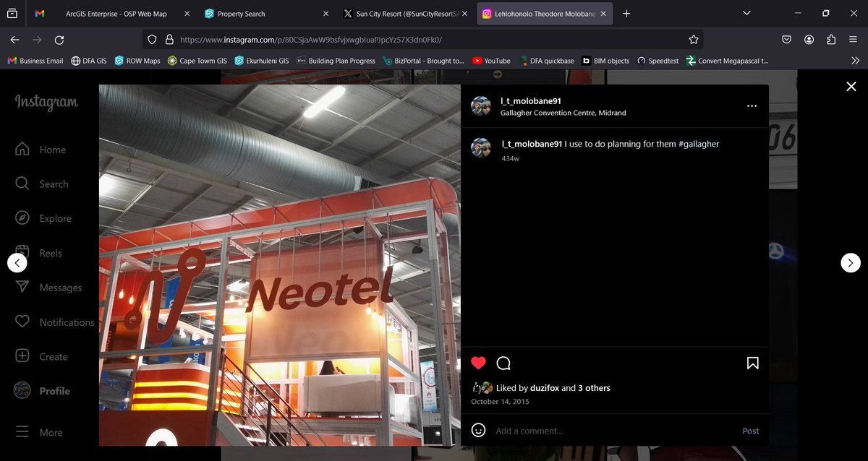Screen dimensions: 868x461
Task: Click the Neotel photo in post
Action: point(280,265)
